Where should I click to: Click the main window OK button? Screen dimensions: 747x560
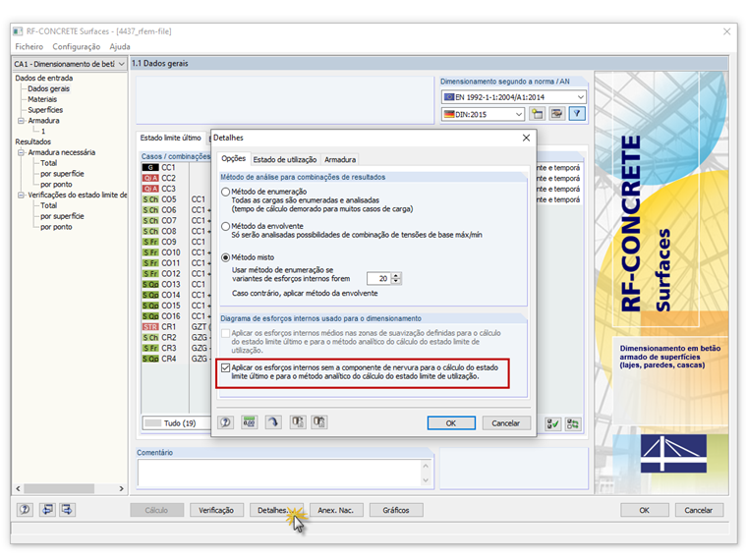[x=644, y=510]
